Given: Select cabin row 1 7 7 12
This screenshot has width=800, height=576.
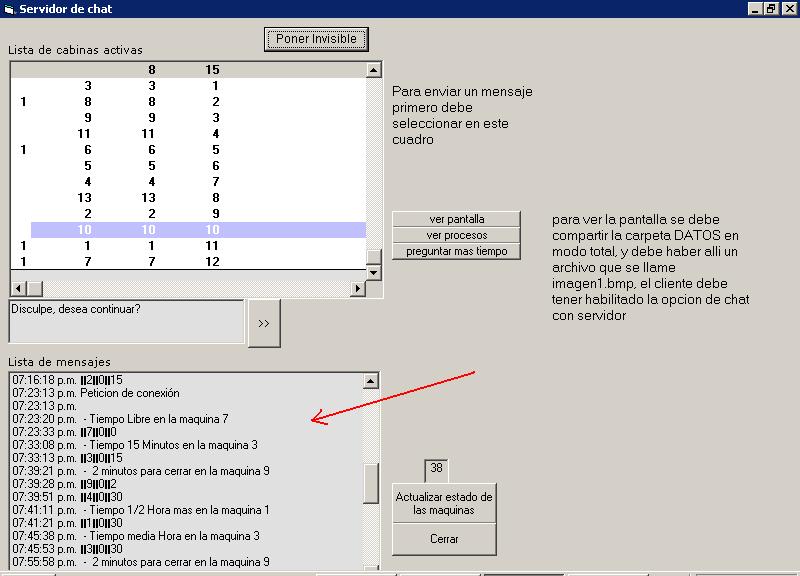Looking at the screenshot, I should (x=188, y=262).
